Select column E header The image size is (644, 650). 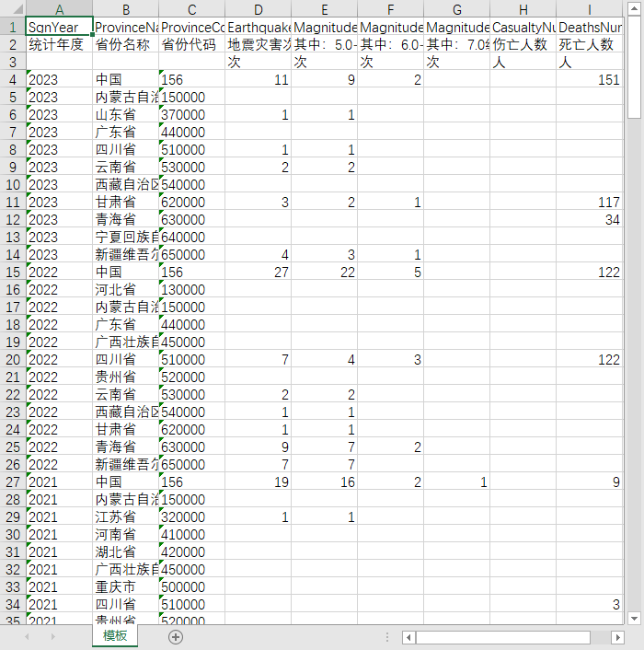[324, 9]
